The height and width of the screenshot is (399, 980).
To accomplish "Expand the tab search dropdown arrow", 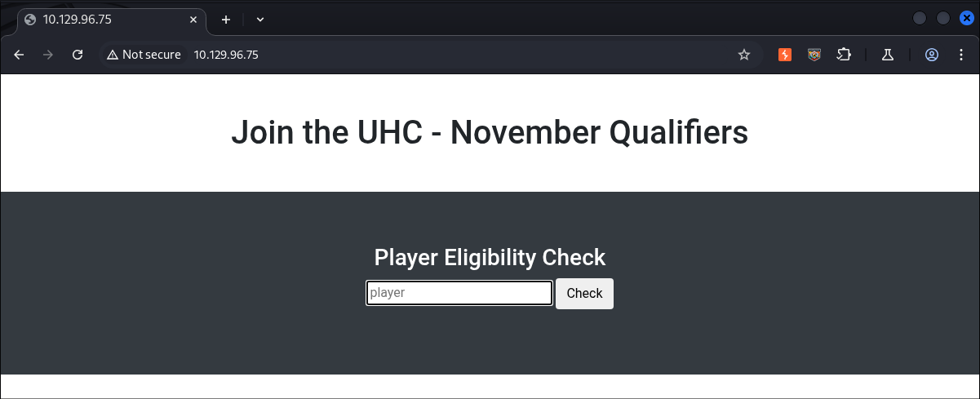I will click(260, 19).
